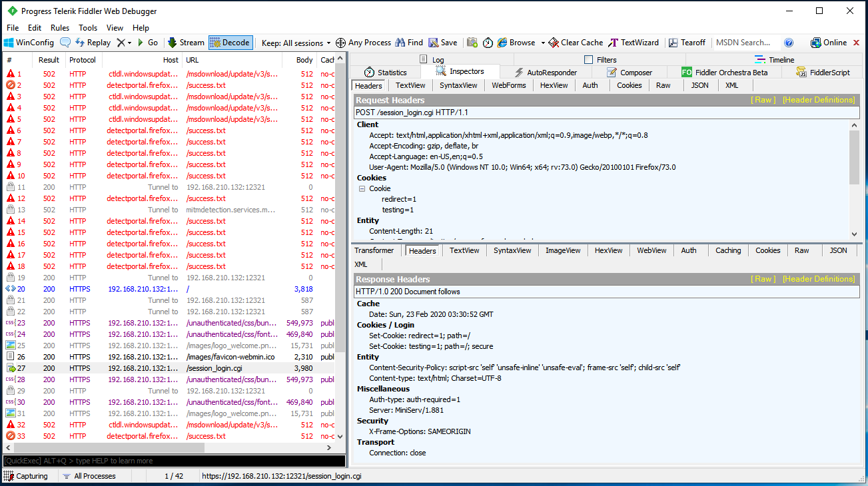Click the stopwatch timer icon
Screen dimensions: 868x486
488,43
